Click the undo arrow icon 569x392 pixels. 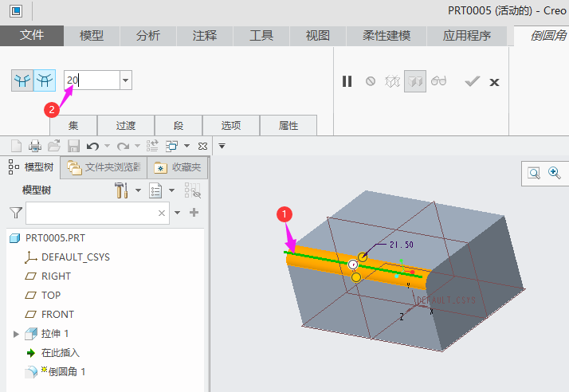92,146
